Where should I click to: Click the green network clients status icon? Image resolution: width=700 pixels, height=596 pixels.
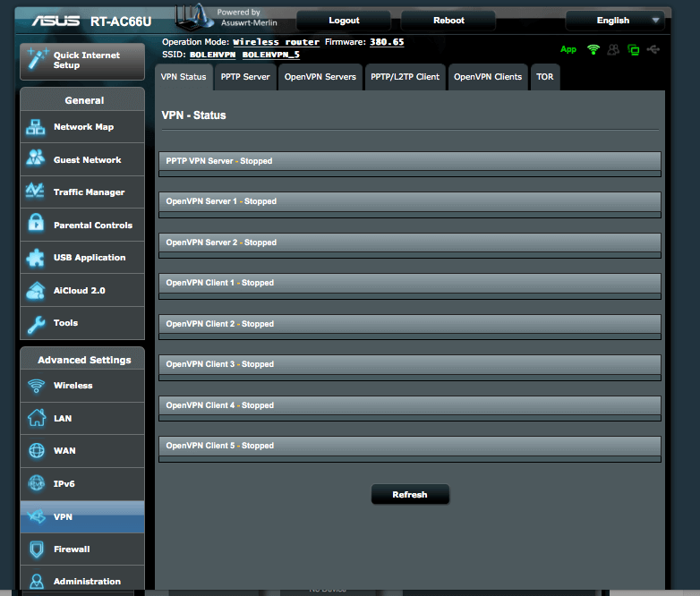click(634, 49)
